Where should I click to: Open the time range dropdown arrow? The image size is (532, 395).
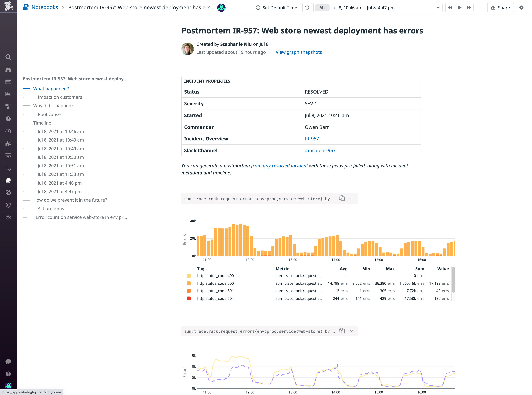(438, 8)
